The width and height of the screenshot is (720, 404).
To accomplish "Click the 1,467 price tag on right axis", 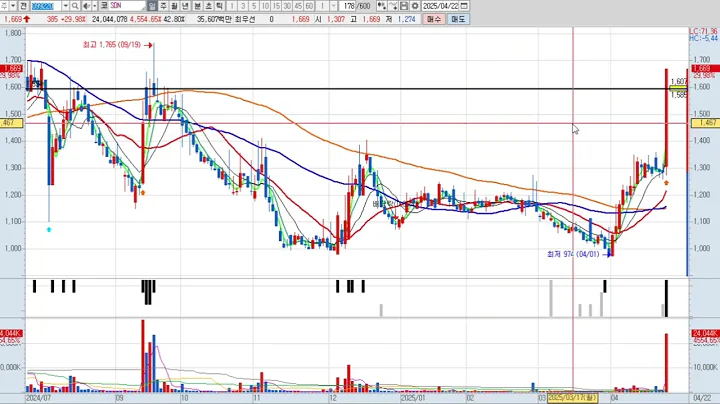I will pos(705,123).
